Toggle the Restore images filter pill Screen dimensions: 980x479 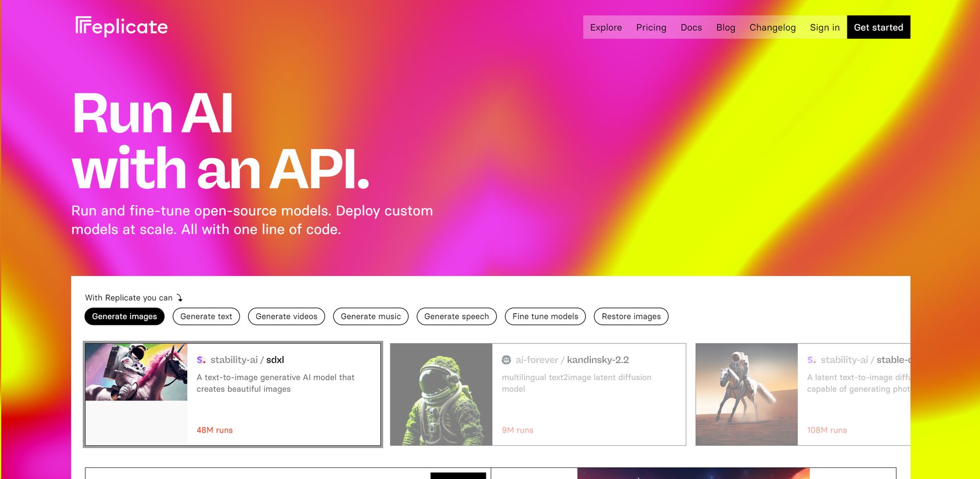click(631, 316)
